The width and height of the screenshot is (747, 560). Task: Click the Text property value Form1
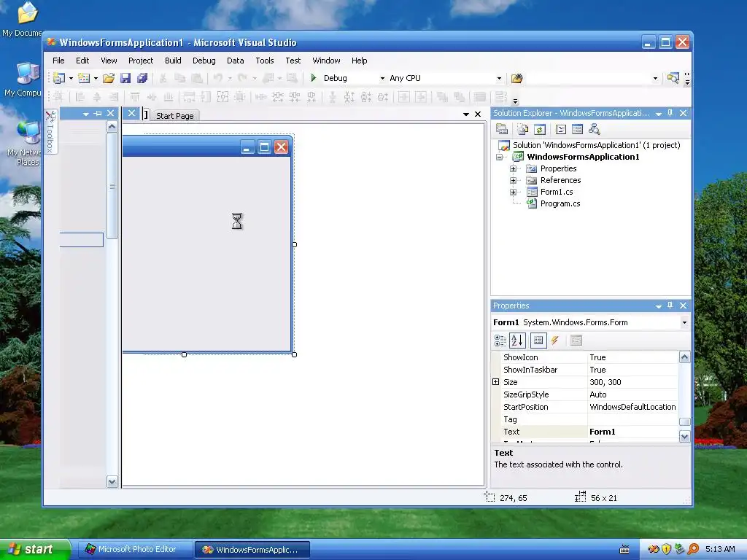[633, 432]
